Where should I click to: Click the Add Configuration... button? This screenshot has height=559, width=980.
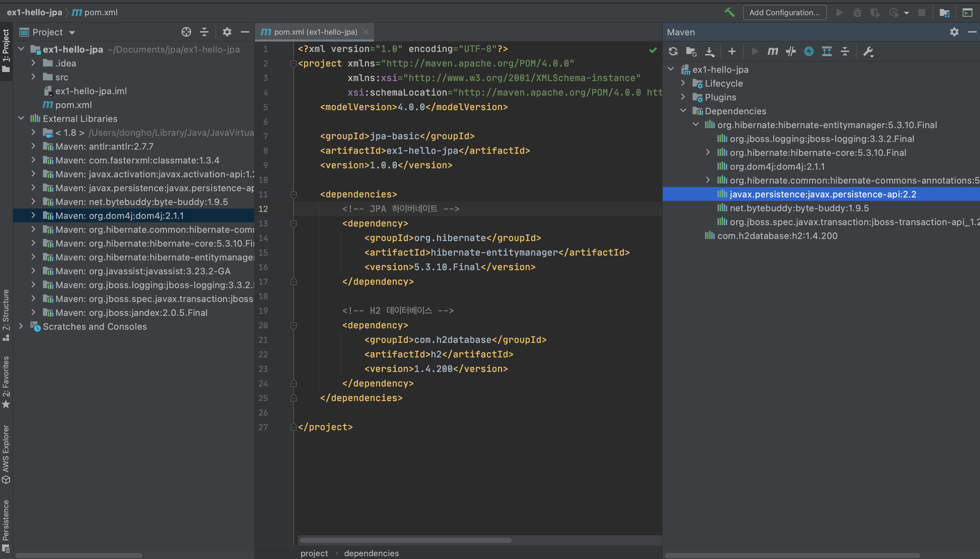click(784, 12)
